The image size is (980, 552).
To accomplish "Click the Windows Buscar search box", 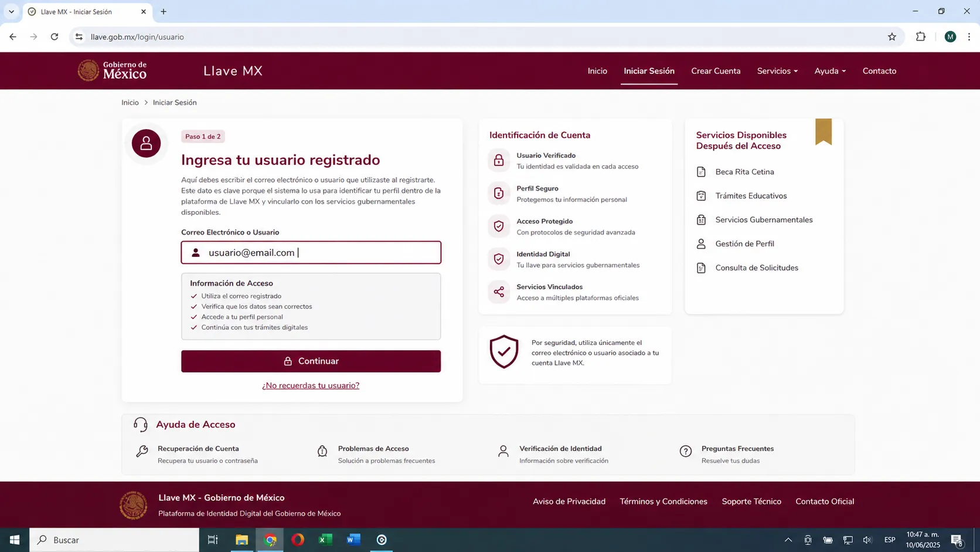I will click(x=114, y=540).
